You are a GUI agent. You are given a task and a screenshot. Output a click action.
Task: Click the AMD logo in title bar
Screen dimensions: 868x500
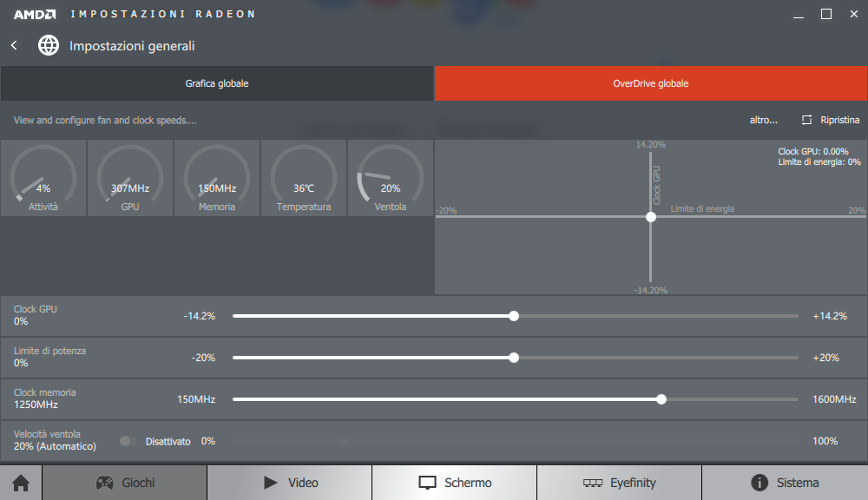pos(35,15)
